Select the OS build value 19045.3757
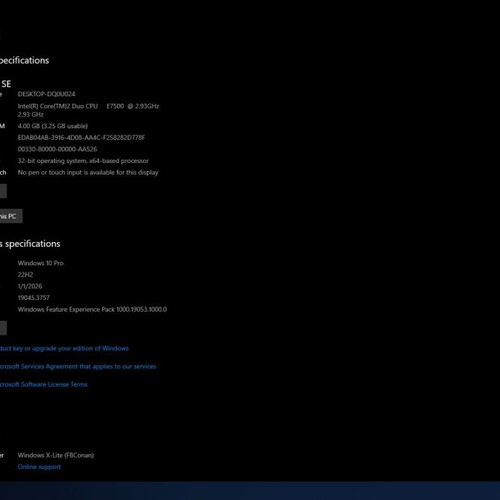This screenshot has width=500, height=500. click(34, 298)
